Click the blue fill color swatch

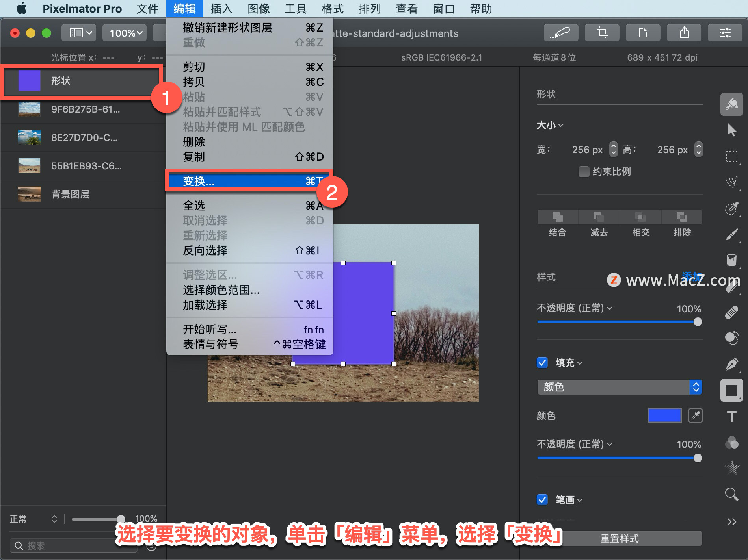[x=664, y=415]
